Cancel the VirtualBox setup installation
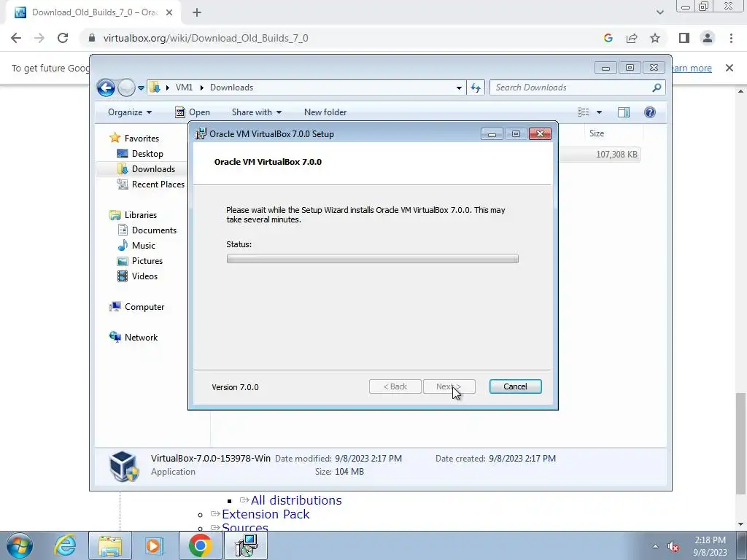This screenshot has height=560, width=747. click(x=515, y=386)
